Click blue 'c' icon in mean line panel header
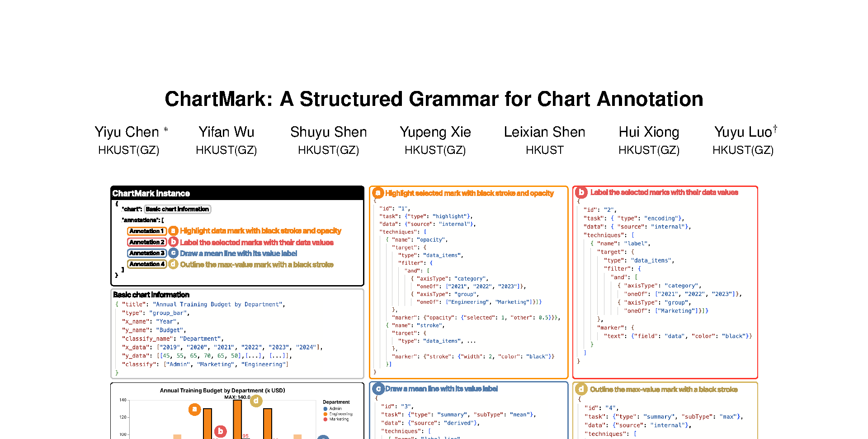Image resolution: width=868 pixels, height=439 pixels. click(x=378, y=388)
